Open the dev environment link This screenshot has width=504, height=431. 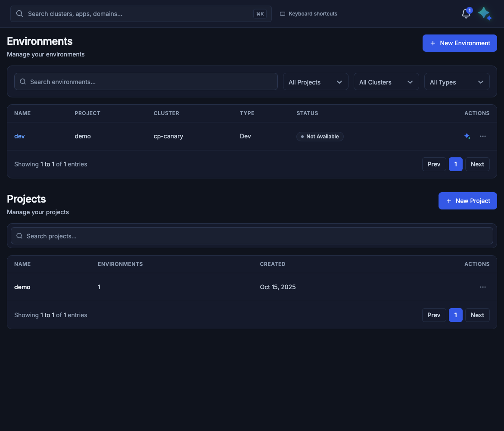(19, 136)
